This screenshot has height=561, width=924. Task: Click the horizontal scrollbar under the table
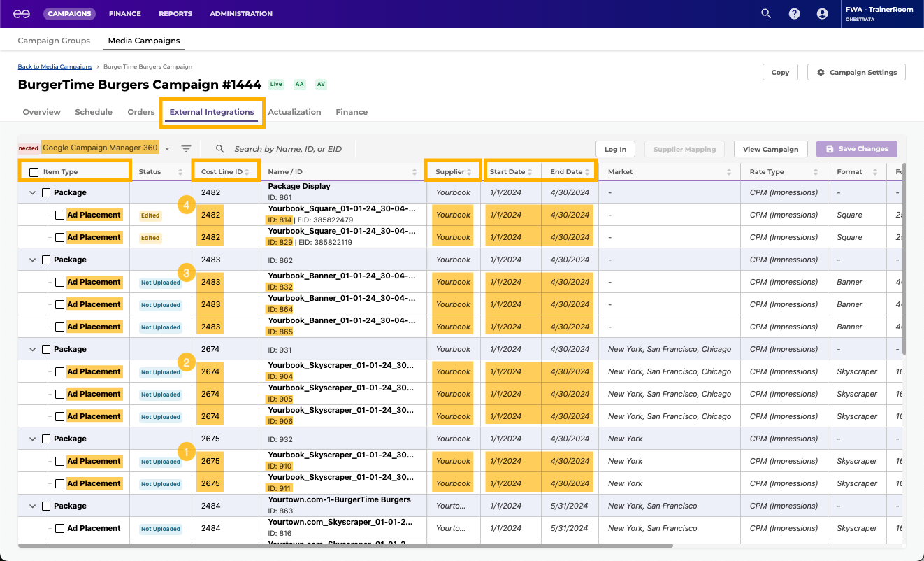point(345,545)
